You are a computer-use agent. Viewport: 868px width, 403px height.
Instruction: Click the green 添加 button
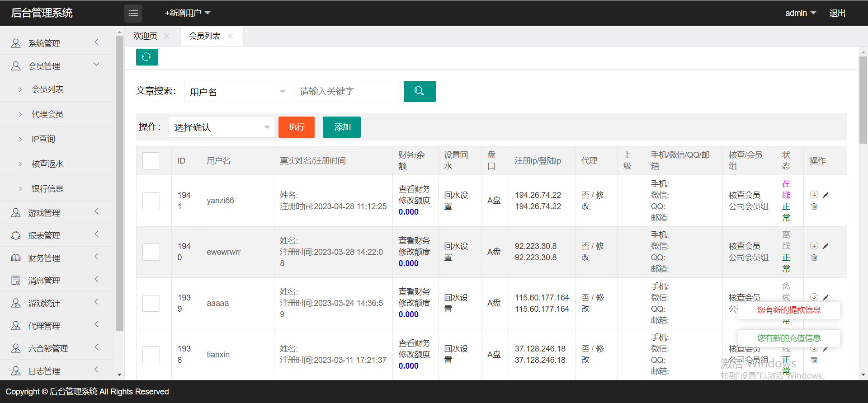tap(342, 127)
